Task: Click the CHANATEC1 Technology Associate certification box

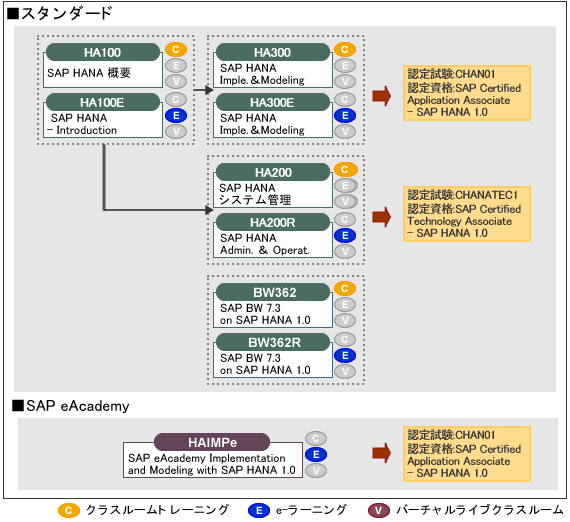Action: 467,214
